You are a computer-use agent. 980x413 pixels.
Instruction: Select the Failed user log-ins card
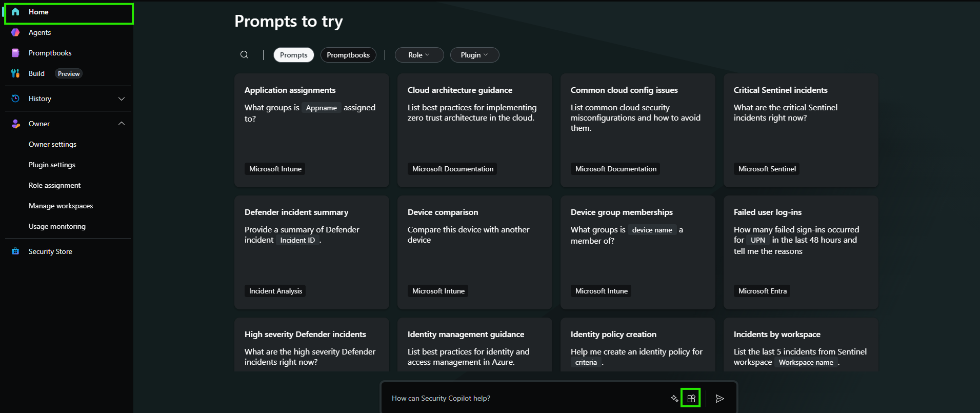coord(801,252)
